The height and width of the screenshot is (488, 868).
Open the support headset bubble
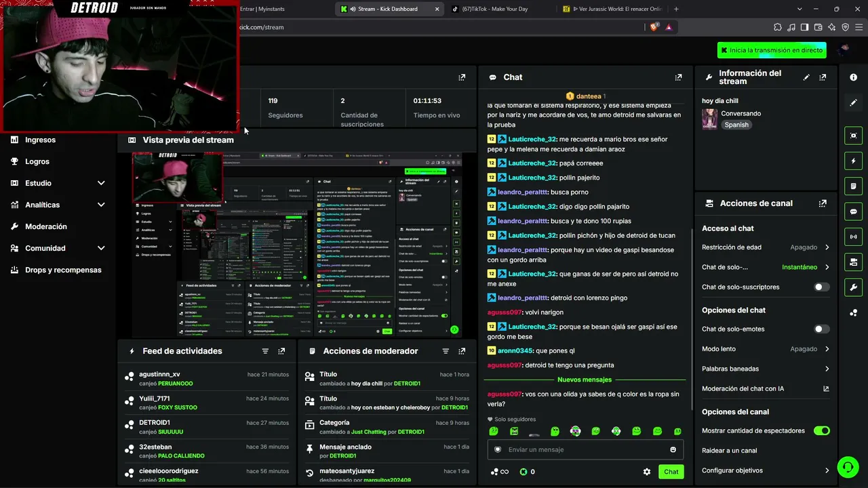(848, 467)
